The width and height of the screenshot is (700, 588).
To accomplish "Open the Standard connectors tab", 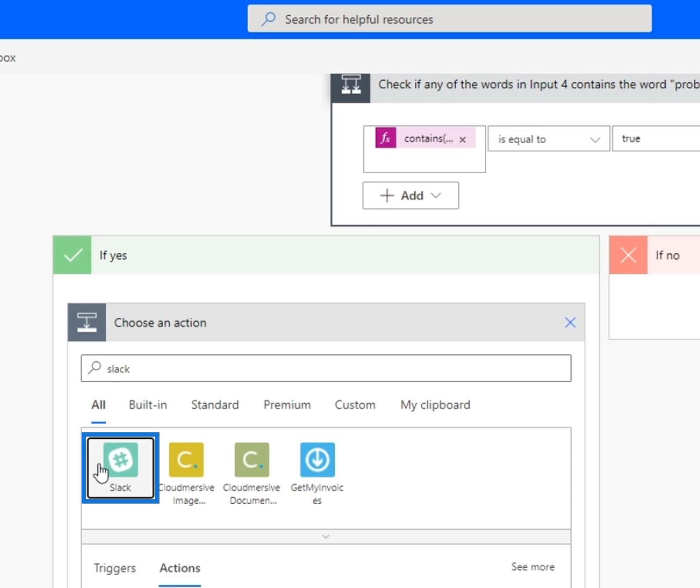I will coord(215,405).
